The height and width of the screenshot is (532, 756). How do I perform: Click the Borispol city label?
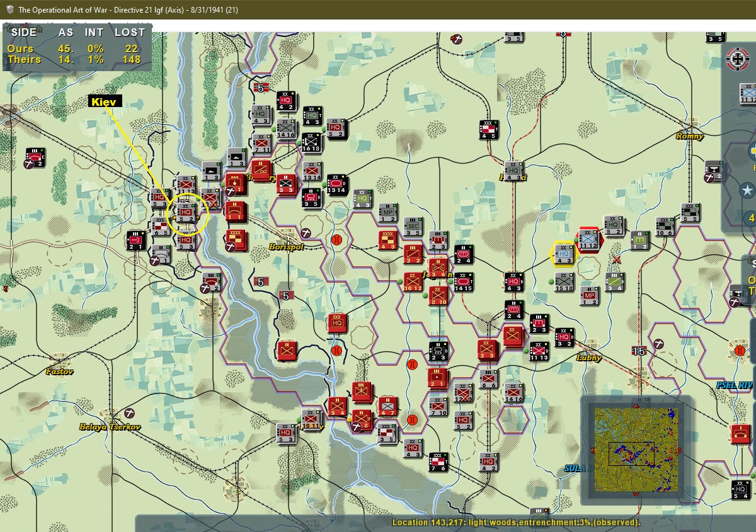286,247
